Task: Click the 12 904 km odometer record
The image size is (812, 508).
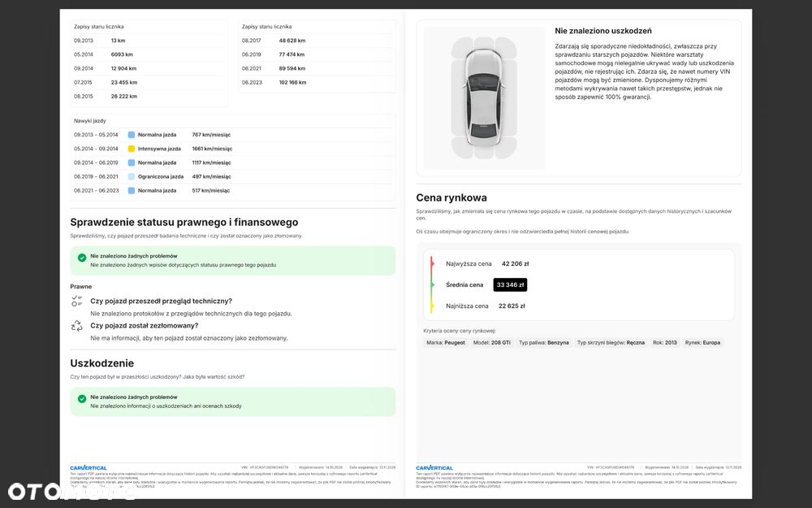Action: 123,68
